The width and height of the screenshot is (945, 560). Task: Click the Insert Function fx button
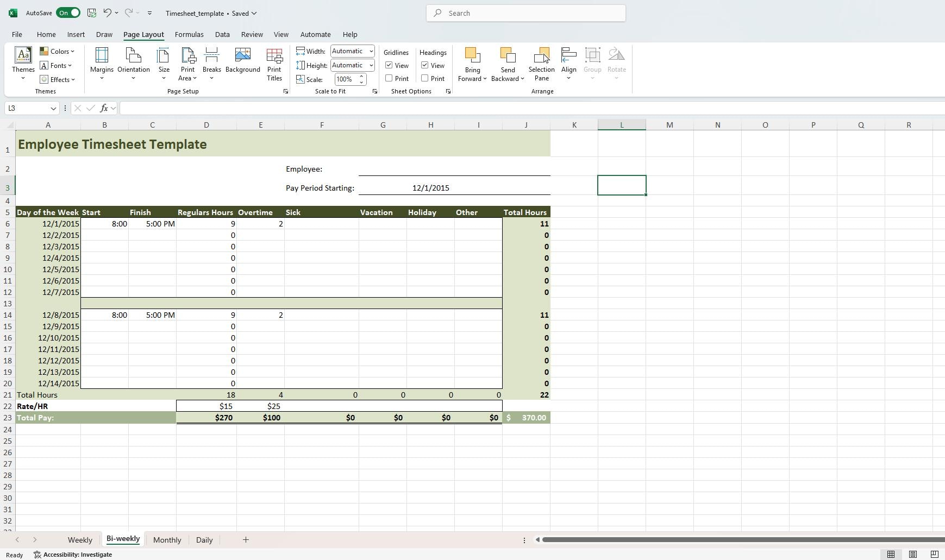click(x=104, y=108)
